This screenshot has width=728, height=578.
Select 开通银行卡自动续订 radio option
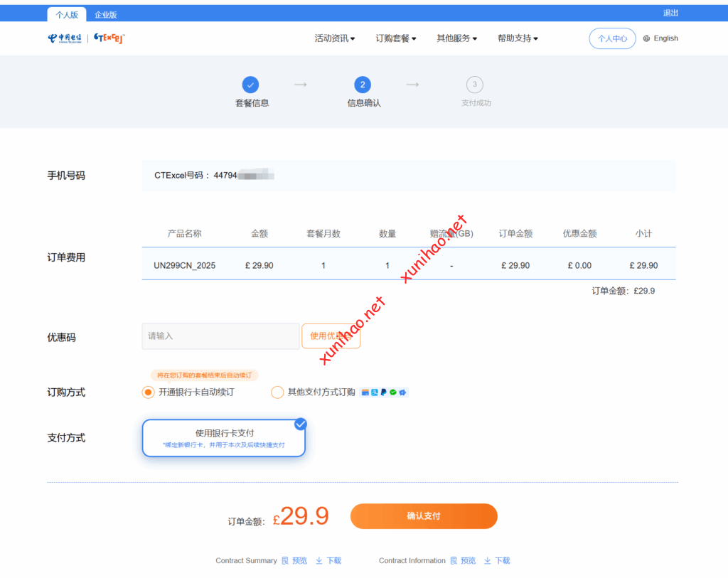coord(148,392)
